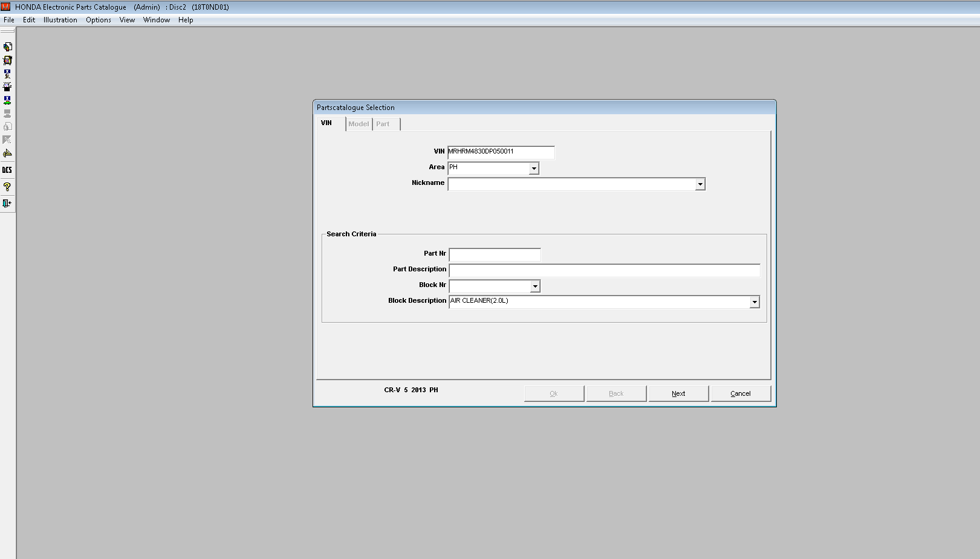The height and width of the screenshot is (559, 980).
Task: Open help via yellow question mark icon
Action: tap(7, 187)
